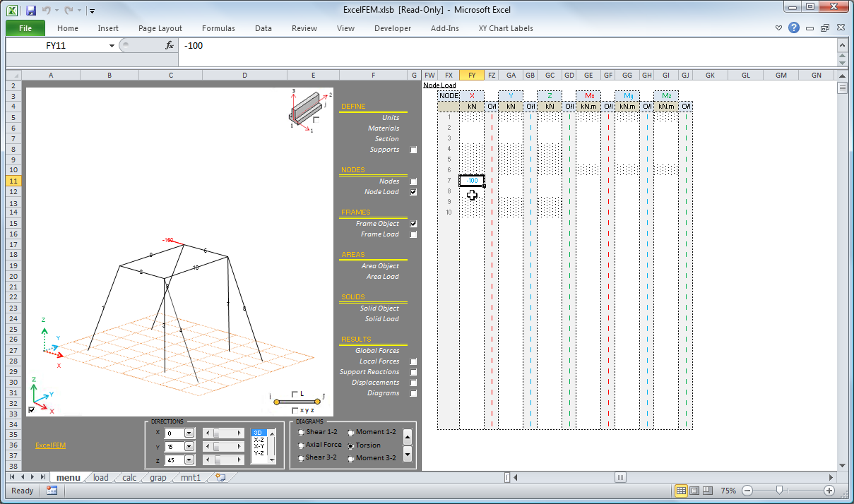Enable the Support Reactions checkbox
Image resolution: width=854 pixels, height=504 pixels.
pos(414,372)
